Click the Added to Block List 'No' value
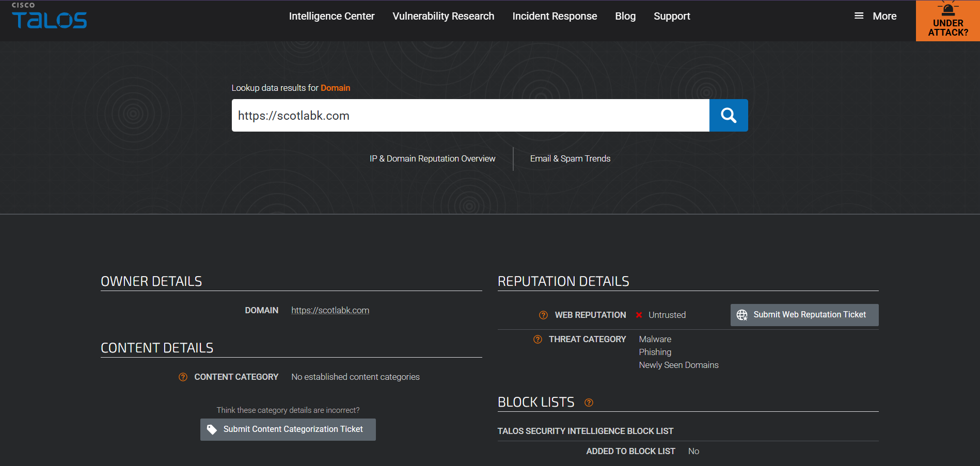This screenshot has width=980, height=466. (693, 451)
